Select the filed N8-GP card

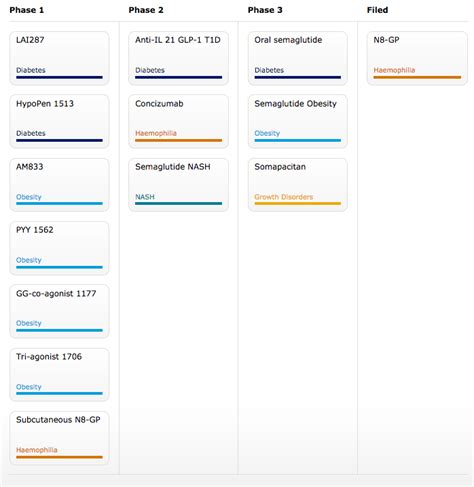417,58
